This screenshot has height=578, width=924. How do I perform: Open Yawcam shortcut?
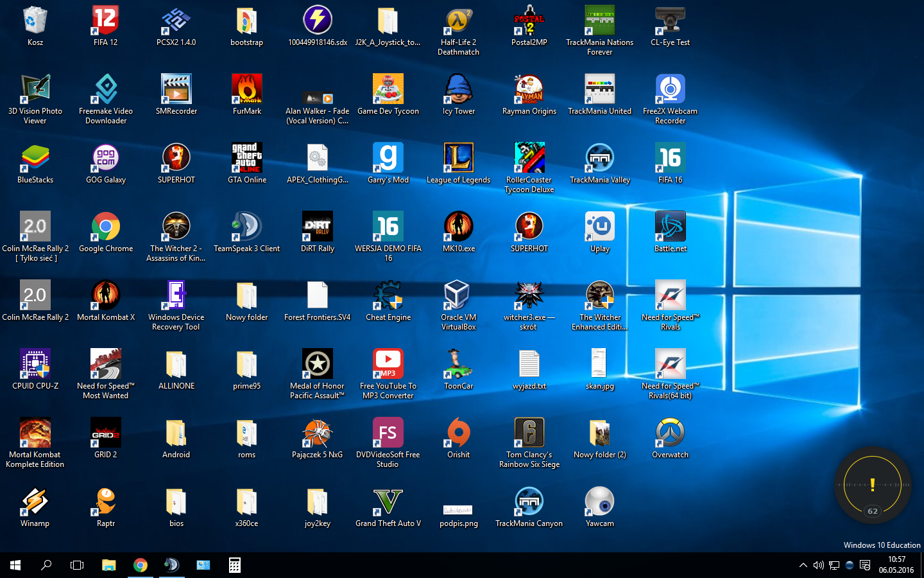(600, 502)
